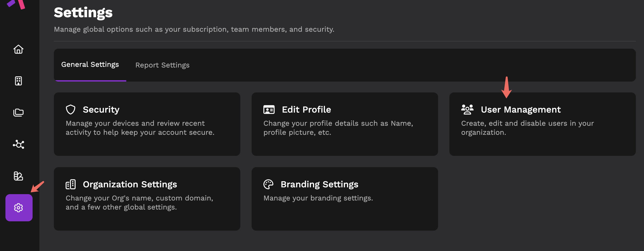Open the network nodes icon in the sidebar
644x251 pixels.
coord(18,144)
